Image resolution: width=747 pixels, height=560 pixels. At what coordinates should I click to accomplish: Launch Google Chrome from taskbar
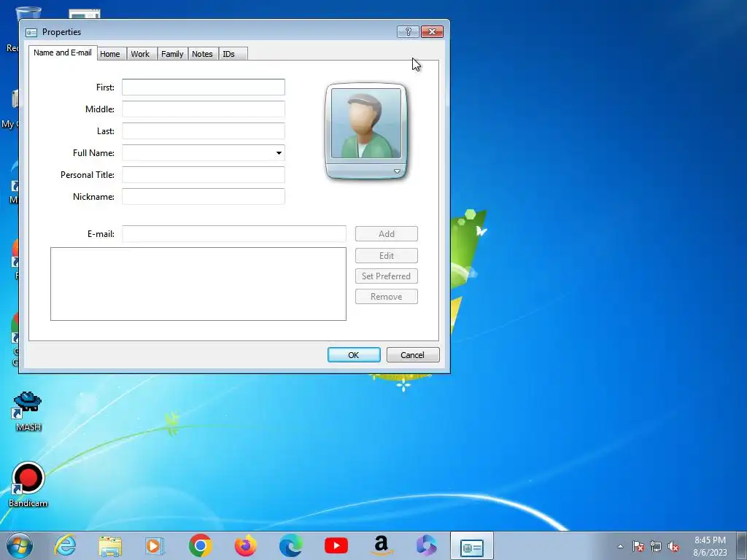(200, 545)
